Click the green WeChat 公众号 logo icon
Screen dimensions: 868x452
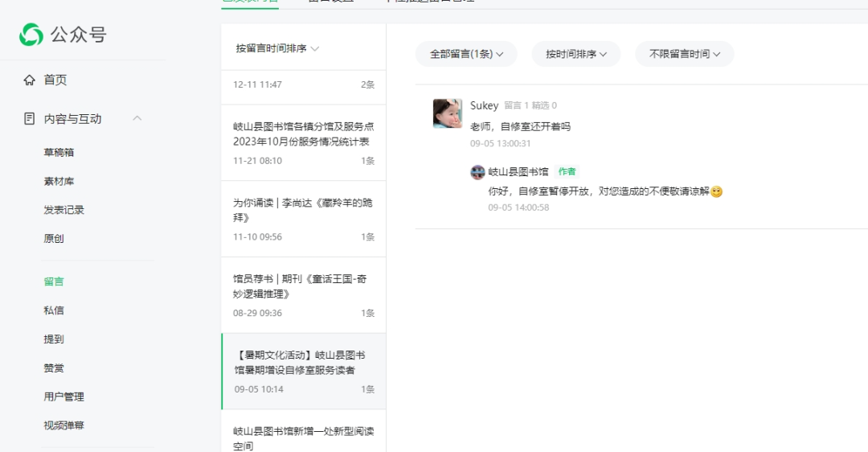pos(31,35)
